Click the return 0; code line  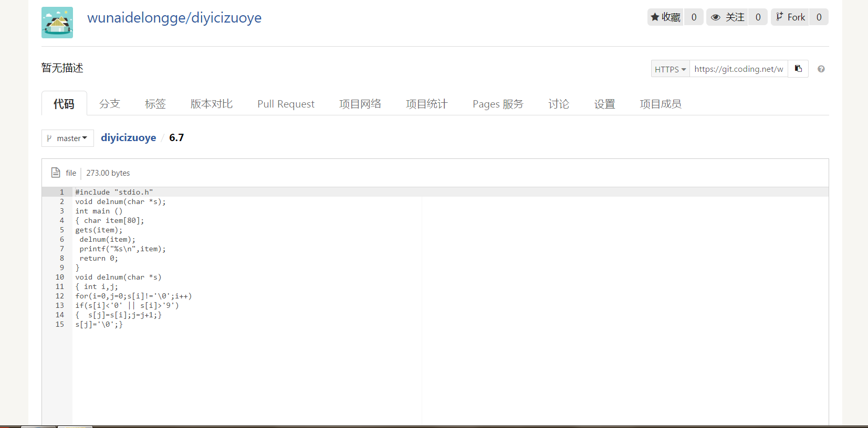click(x=99, y=258)
